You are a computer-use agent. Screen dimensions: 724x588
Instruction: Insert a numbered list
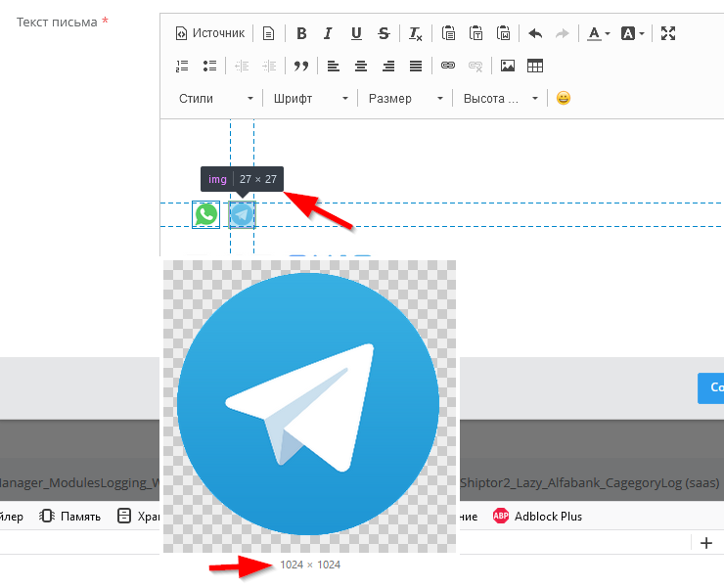point(182,66)
